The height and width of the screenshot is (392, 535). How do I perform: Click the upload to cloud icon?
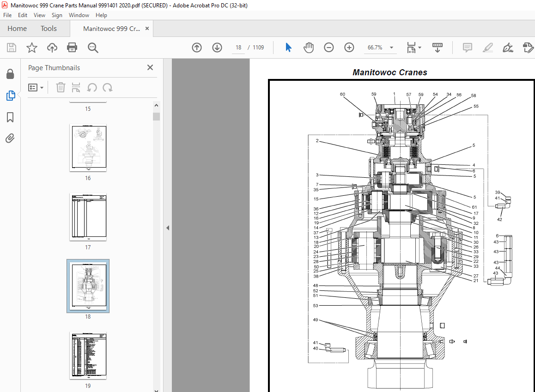point(52,48)
